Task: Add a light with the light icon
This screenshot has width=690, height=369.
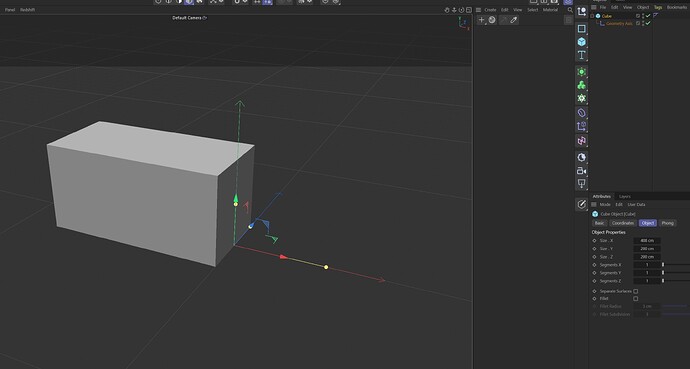Action: [x=581, y=183]
